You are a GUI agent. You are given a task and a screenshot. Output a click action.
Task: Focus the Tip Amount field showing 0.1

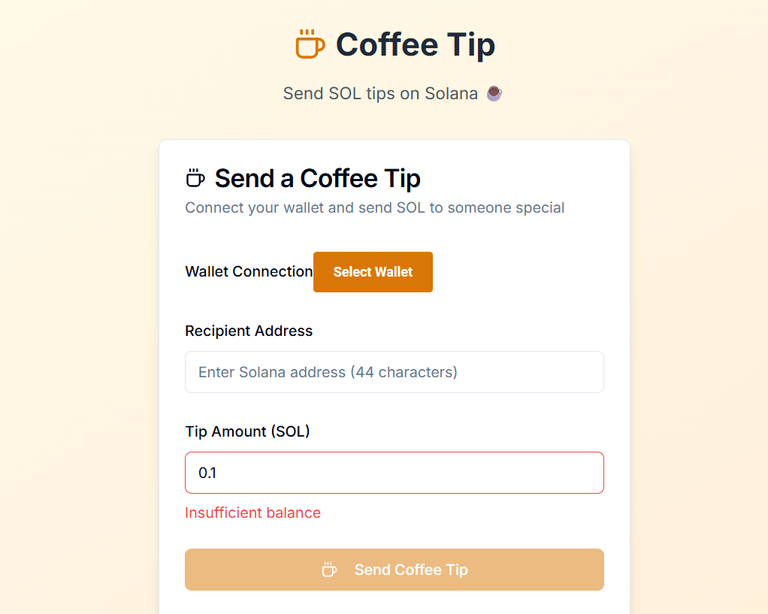[x=394, y=472]
